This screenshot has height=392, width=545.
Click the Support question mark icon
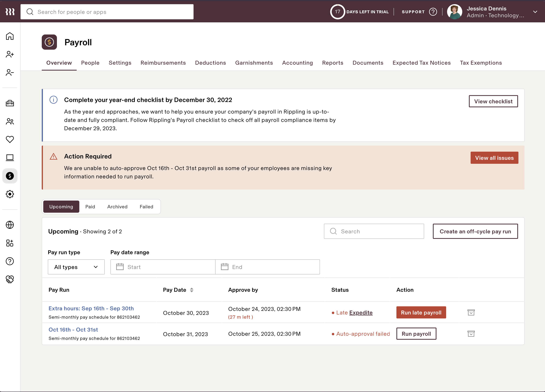click(x=433, y=12)
